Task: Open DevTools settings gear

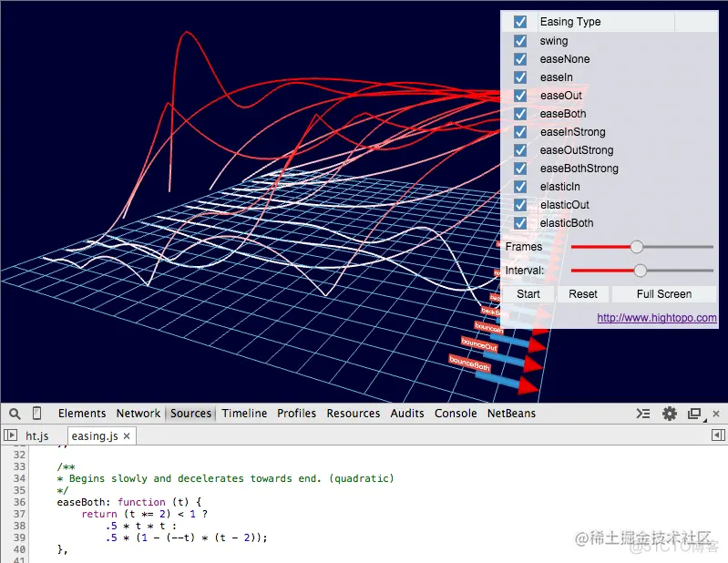Action: (669, 413)
